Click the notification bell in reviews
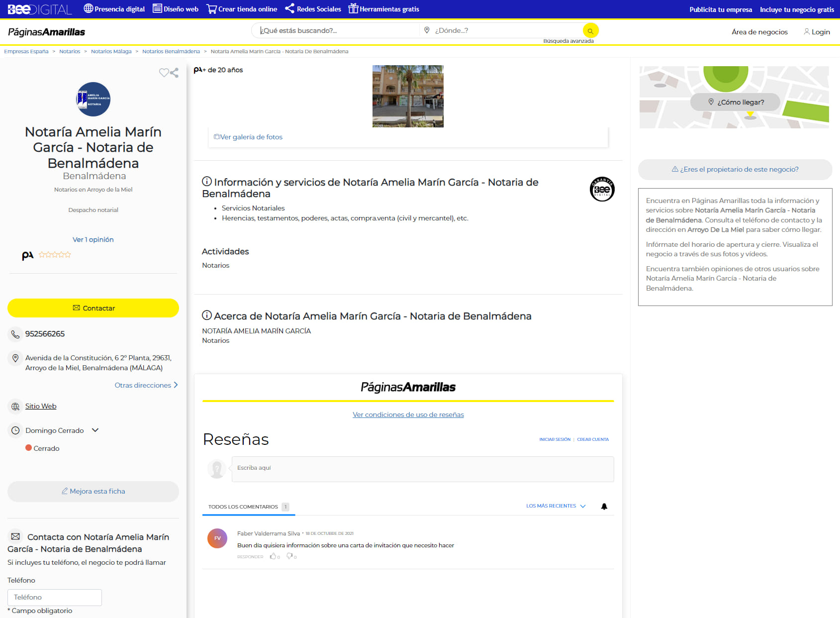The height and width of the screenshot is (618, 840). [x=604, y=507]
